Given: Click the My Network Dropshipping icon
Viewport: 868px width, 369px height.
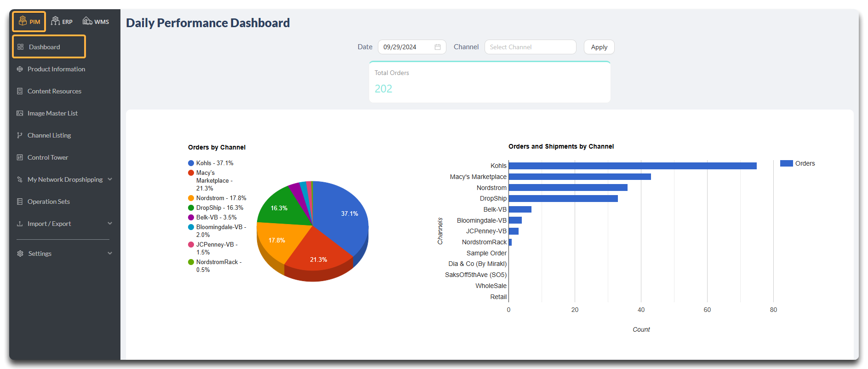Looking at the screenshot, I should pos(20,179).
